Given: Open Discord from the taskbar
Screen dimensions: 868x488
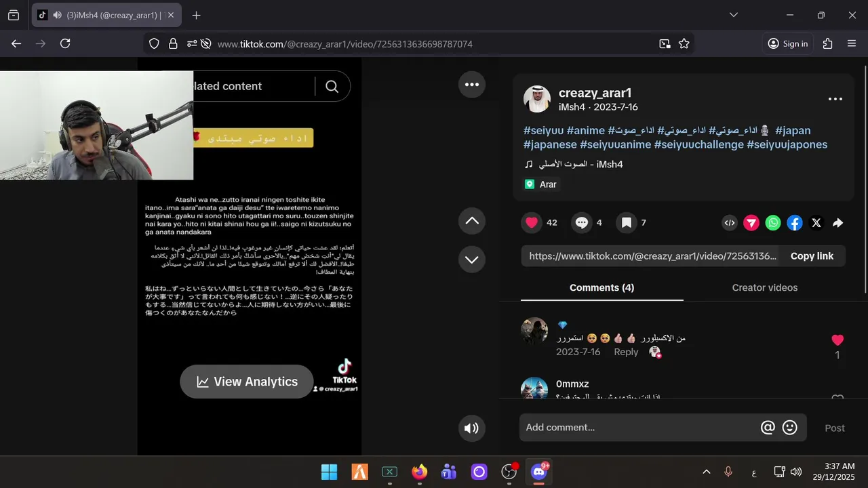Looking at the screenshot, I should click(x=540, y=472).
